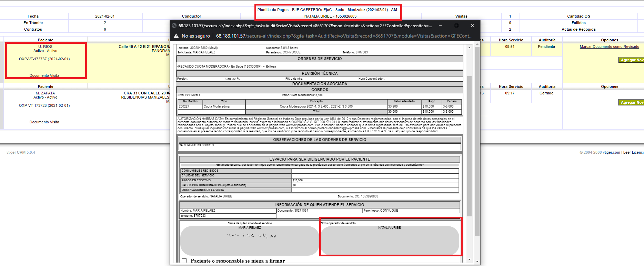Viewport: 644px width, 266px height.
Task: Click the inner document scrollbar down arrow
Action: click(x=469, y=259)
